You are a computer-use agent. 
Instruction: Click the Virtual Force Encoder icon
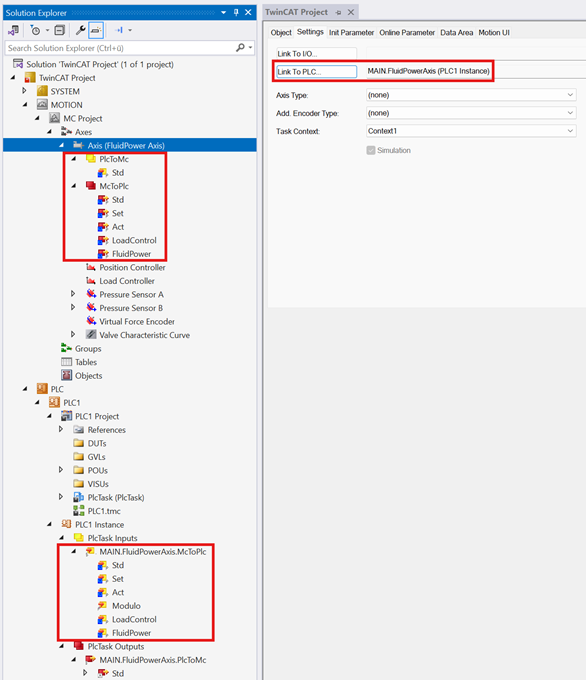pyautogui.click(x=91, y=321)
